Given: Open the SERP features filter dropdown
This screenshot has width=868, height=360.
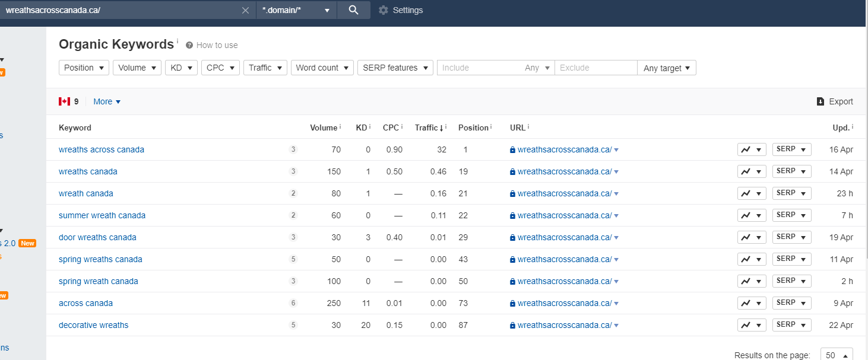Looking at the screenshot, I should pos(395,68).
